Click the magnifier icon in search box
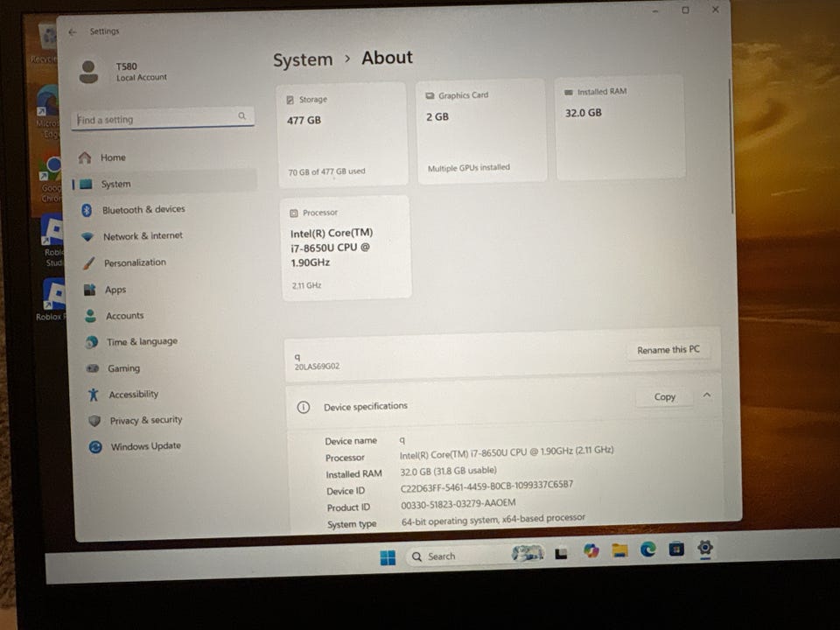 pyautogui.click(x=242, y=115)
